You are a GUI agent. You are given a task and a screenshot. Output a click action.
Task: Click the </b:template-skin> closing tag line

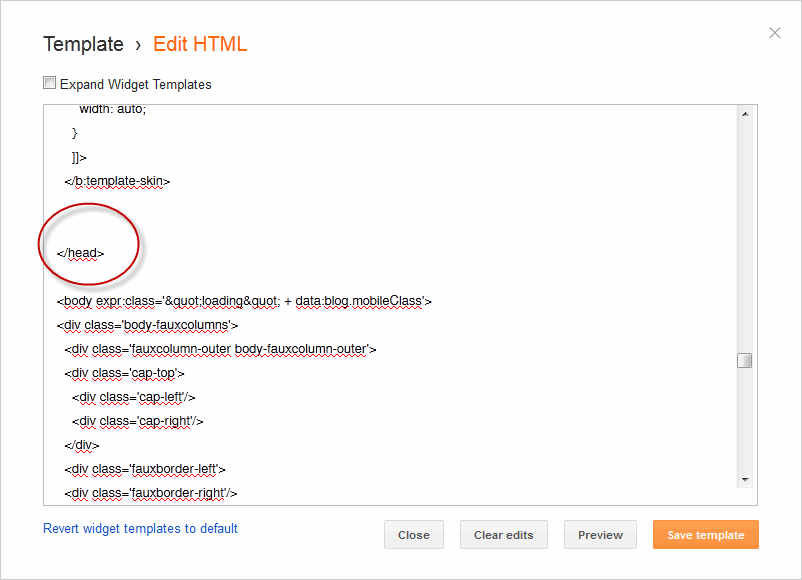pyautogui.click(x=117, y=181)
